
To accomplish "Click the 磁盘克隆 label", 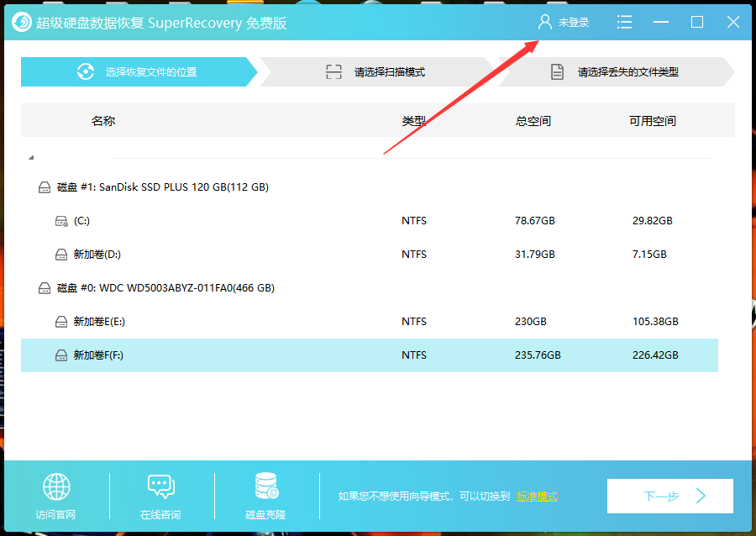I will pyautogui.click(x=265, y=515).
